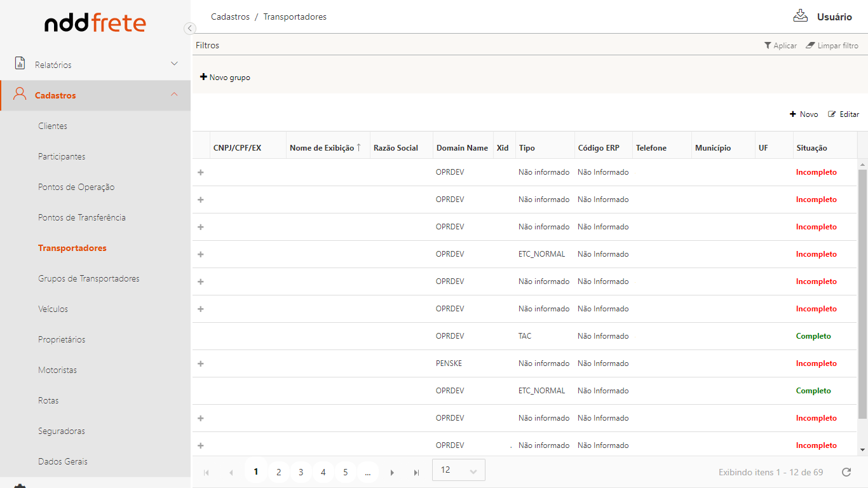The width and height of the screenshot is (868, 488).
Task: Go to page 3 of results
Action: point(301,472)
